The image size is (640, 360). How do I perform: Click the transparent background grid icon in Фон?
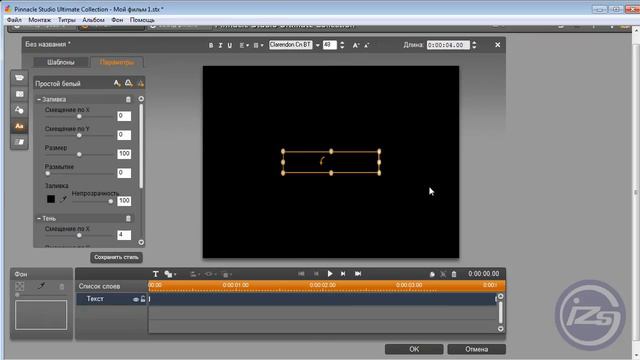(20, 287)
